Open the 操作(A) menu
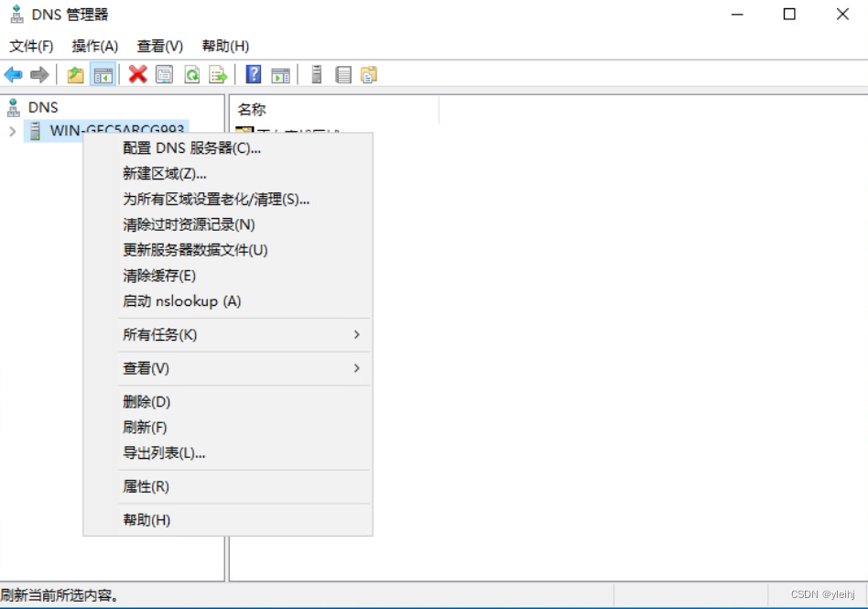Screen dimensions: 868x609 point(95,46)
